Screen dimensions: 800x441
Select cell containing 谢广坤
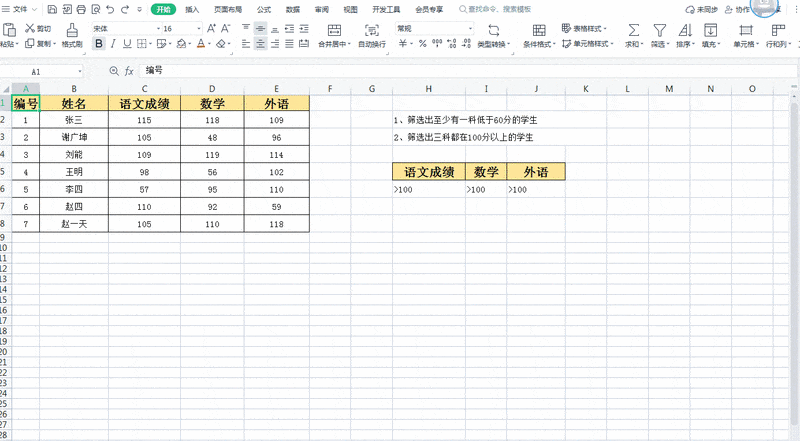click(x=74, y=137)
